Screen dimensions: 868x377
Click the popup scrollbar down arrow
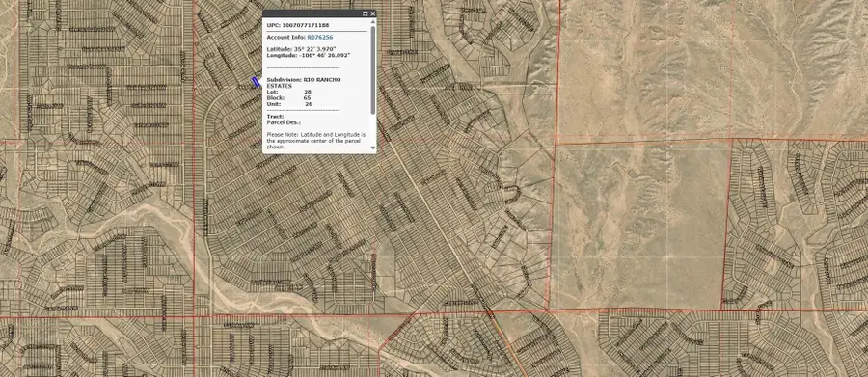(372, 148)
